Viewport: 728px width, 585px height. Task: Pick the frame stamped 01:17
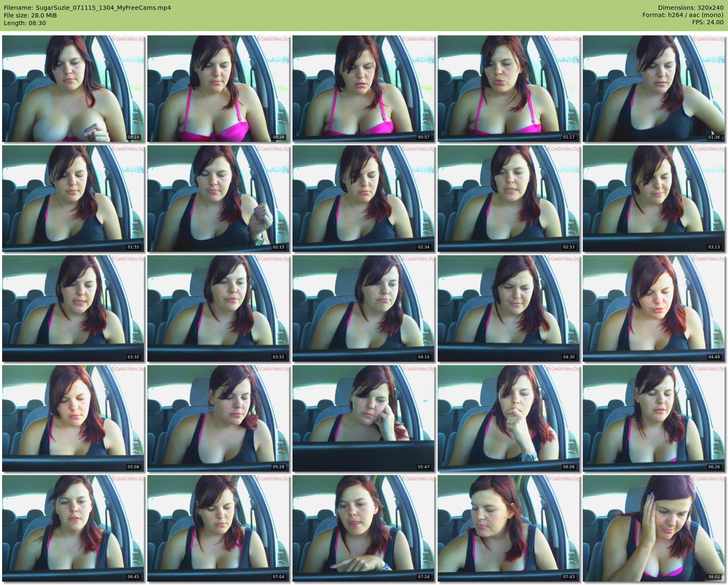point(509,89)
